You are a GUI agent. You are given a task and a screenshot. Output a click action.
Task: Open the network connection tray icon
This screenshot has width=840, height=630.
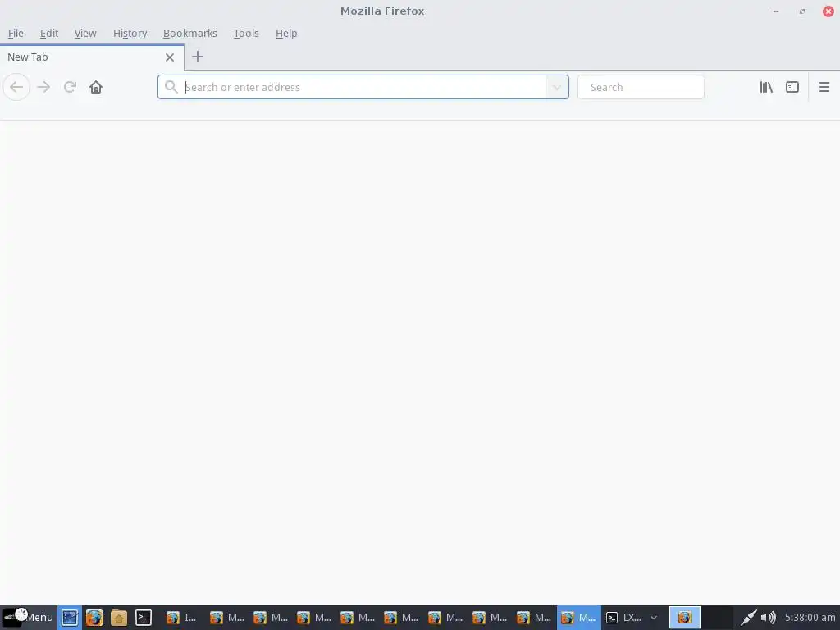point(748,618)
